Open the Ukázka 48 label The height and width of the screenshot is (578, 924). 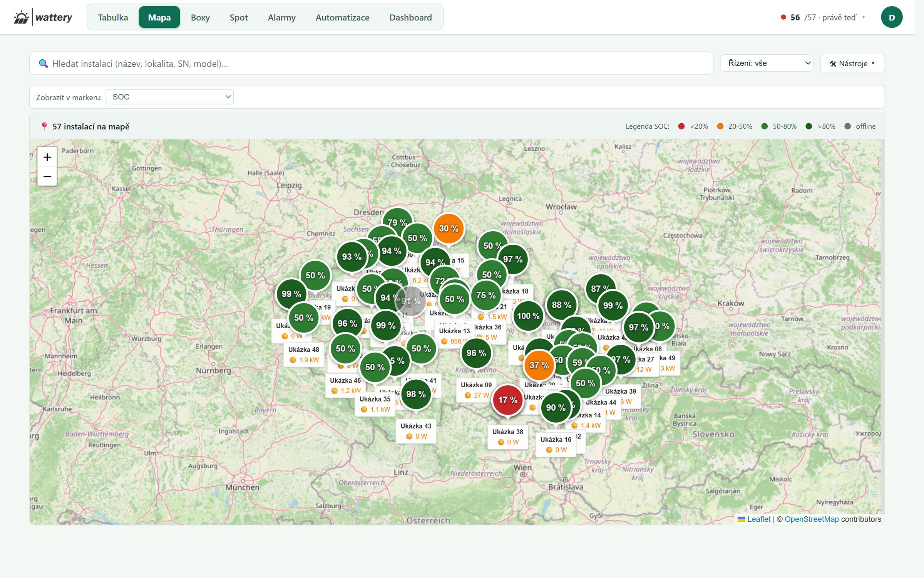point(304,355)
